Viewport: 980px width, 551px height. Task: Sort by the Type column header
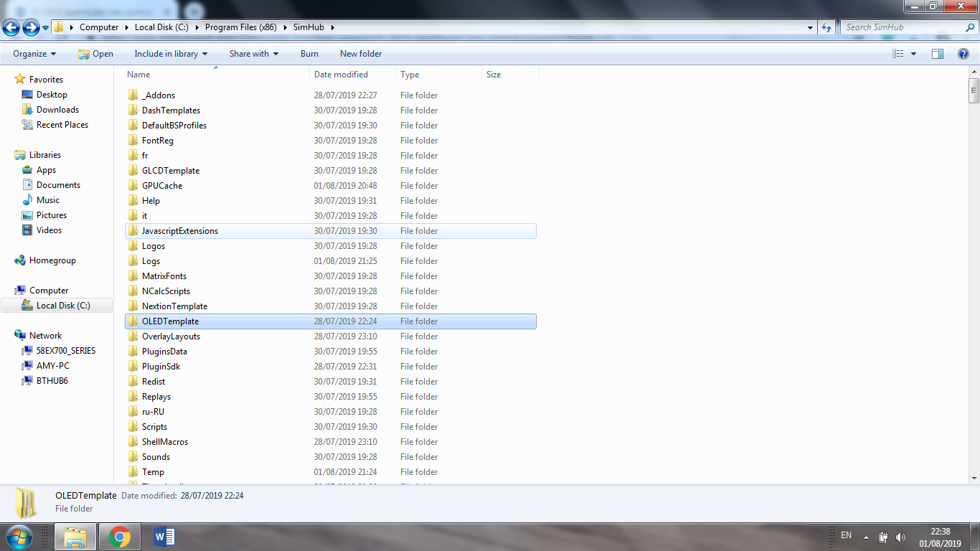(x=438, y=75)
